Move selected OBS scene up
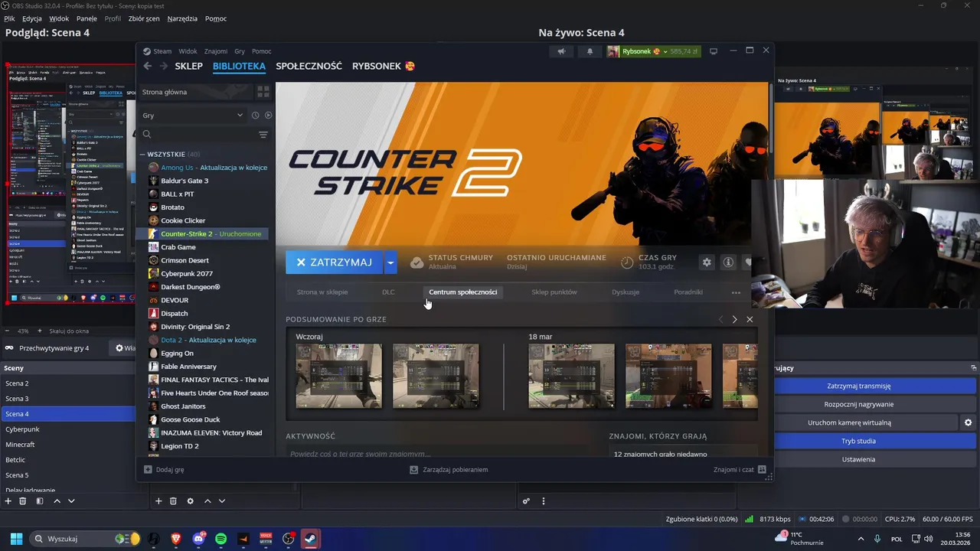This screenshot has height=551, width=980. (57, 501)
